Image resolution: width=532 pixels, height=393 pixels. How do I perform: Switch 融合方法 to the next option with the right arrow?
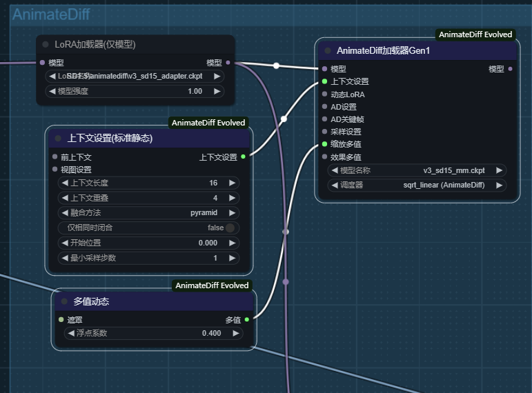[232, 213]
